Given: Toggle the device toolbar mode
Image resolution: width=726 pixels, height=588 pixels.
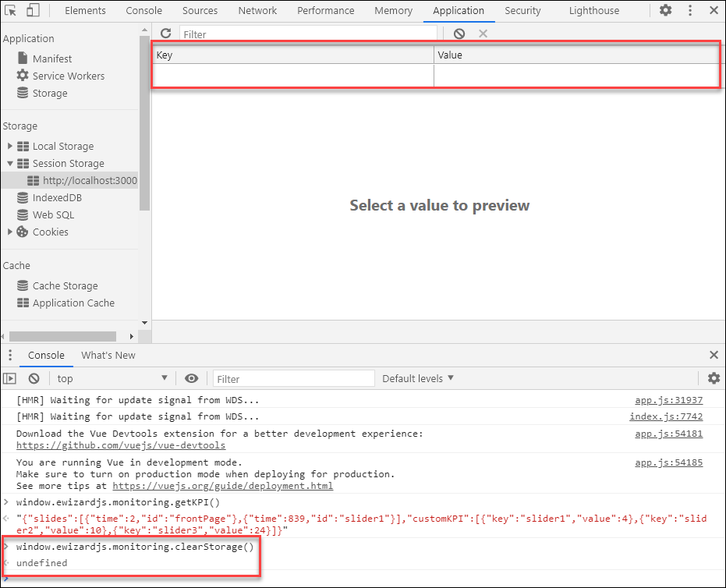Looking at the screenshot, I should click(31, 10).
